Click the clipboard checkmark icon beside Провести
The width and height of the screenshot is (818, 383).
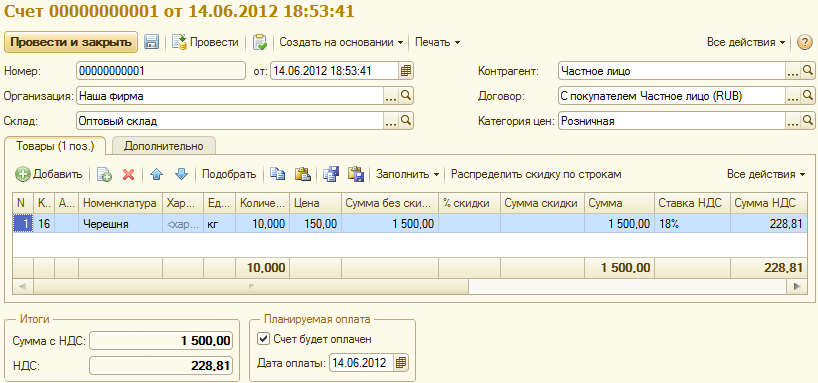coord(260,42)
